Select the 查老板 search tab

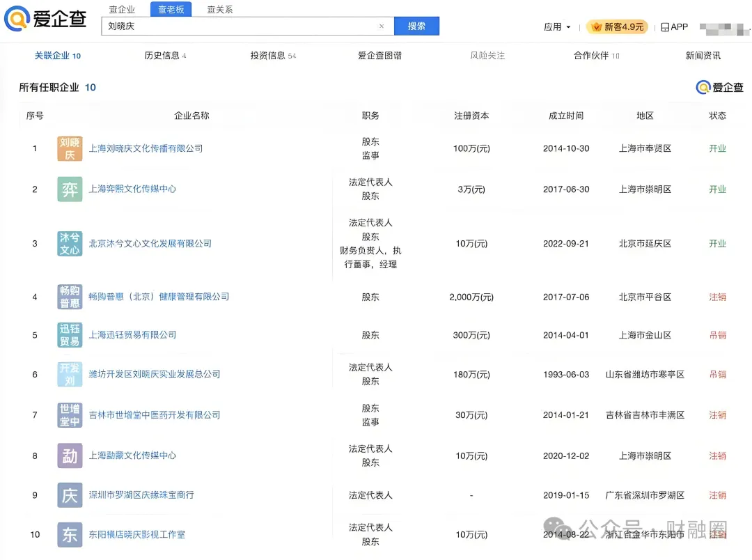pos(171,9)
